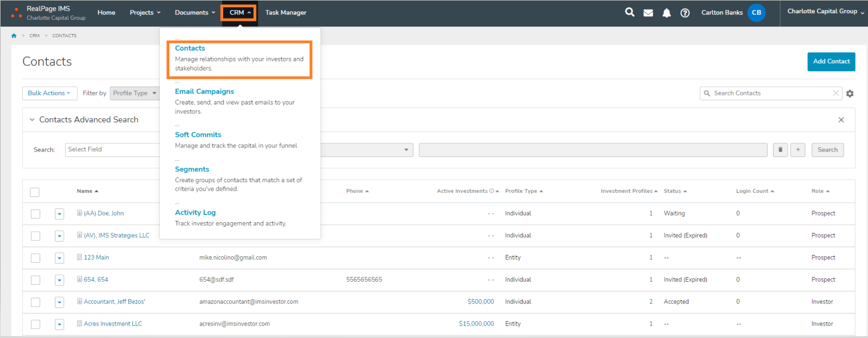Click the home breadcrumb icon
Viewport: 868px width, 338px height.
pos(14,36)
